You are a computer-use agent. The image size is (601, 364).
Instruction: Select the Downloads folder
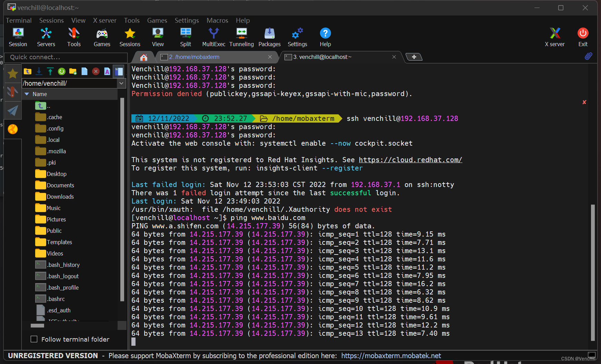[x=54, y=197]
